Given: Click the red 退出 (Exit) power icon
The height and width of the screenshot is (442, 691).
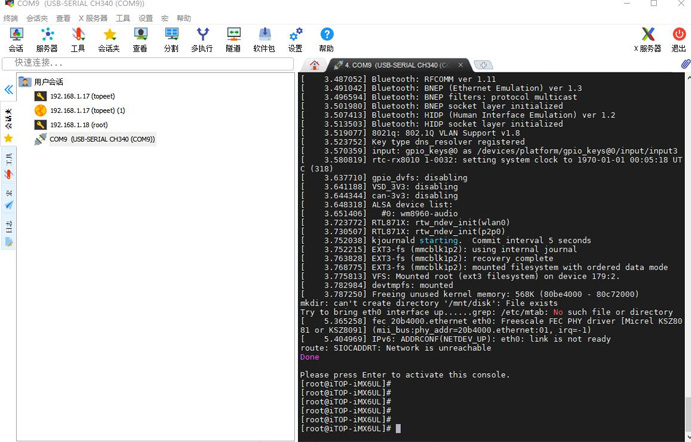Looking at the screenshot, I should click(x=679, y=39).
